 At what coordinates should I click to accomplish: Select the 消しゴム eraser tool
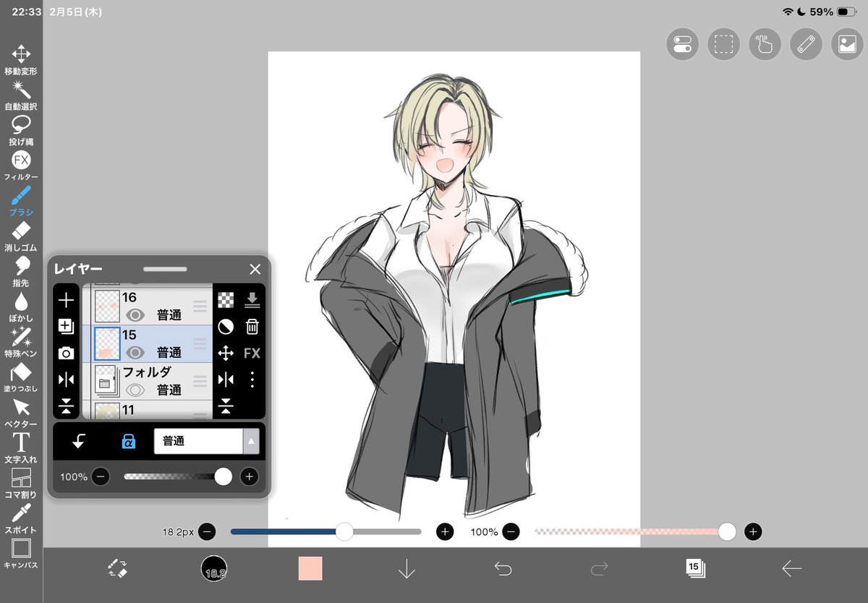(21, 237)
